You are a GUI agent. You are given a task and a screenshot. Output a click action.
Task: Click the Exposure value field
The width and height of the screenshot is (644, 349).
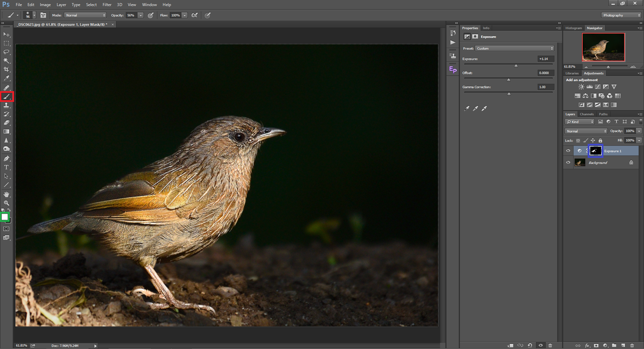546,59
